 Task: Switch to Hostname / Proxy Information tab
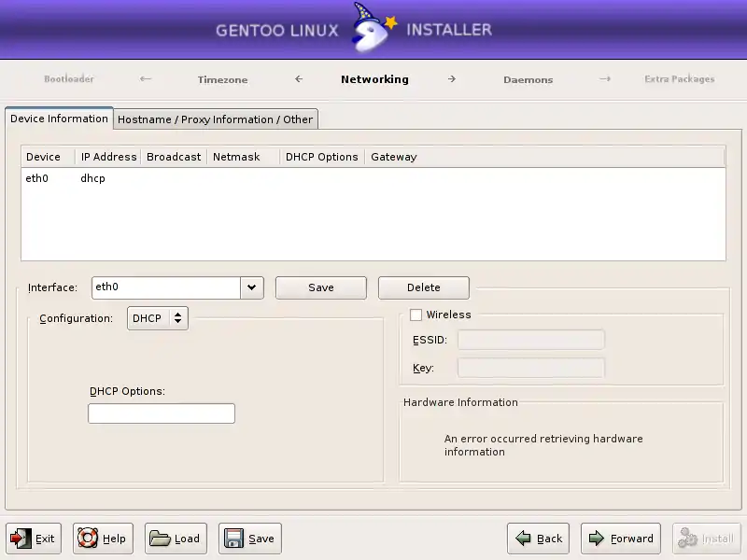coord(215,119)
